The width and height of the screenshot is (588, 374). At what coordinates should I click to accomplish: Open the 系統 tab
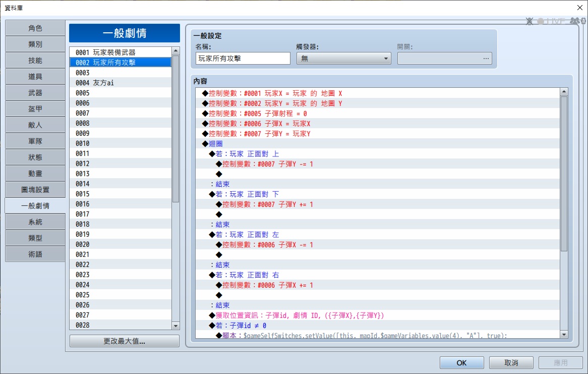pos(35,222)
